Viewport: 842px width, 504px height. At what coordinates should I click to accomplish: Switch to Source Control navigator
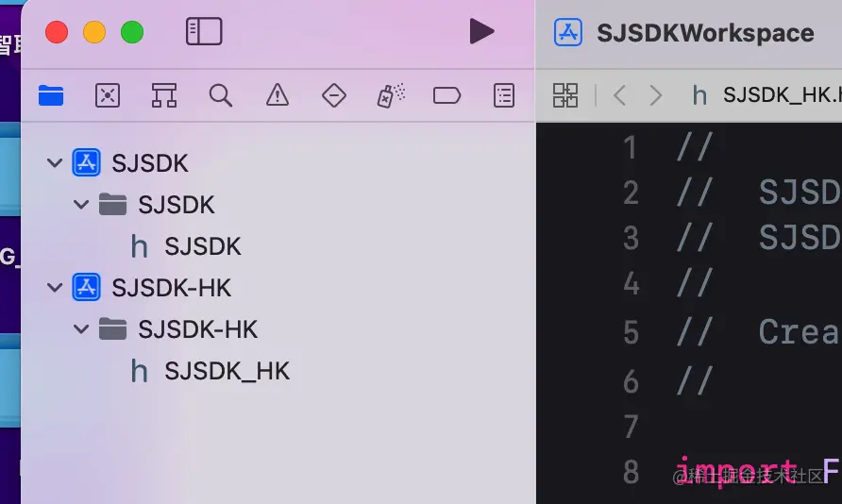coord(108,95)
